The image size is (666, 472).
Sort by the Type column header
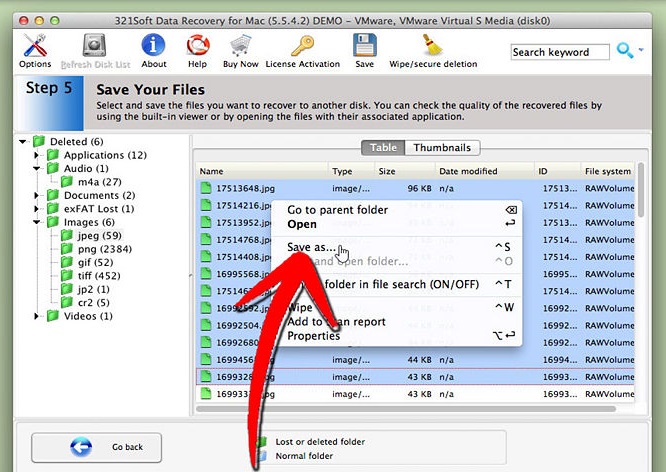(351, 171)
